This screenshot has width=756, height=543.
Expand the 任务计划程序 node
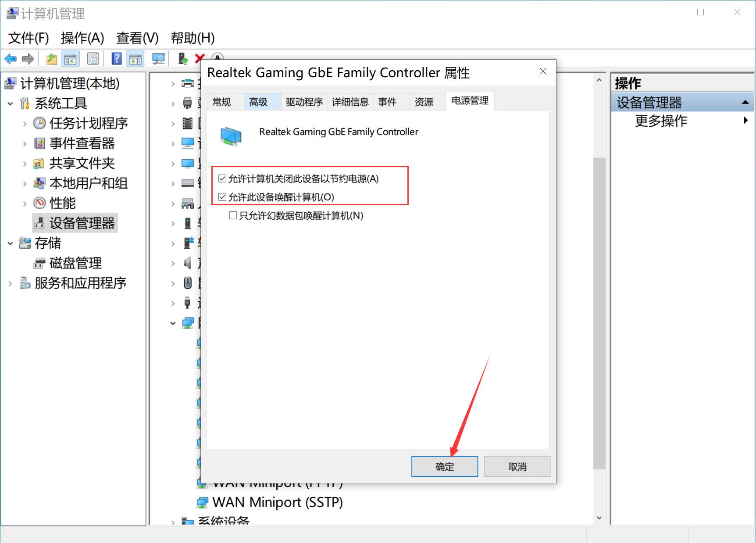pyautogui.click(x=25, y=124)
